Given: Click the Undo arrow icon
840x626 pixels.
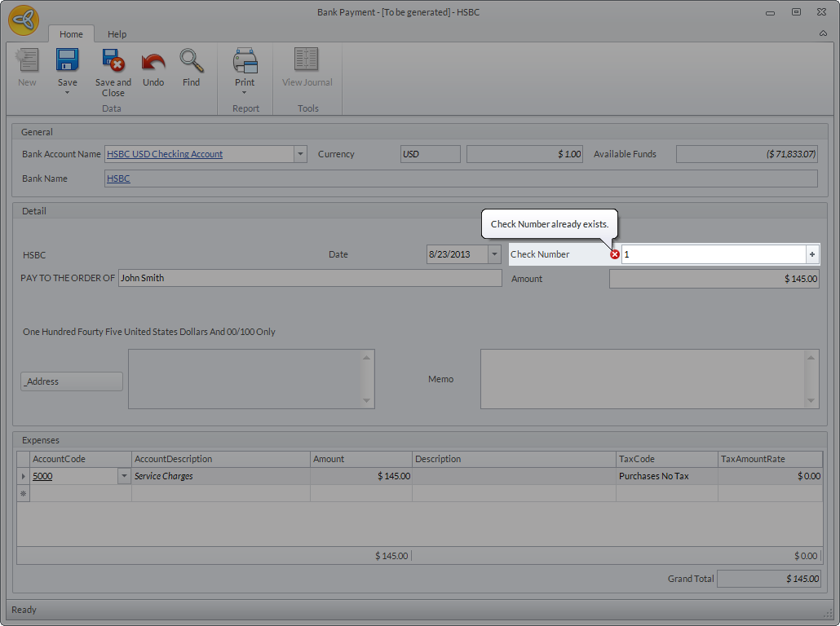Looking at the screenshot, I should pyautogui.click(x=153, y=61).
